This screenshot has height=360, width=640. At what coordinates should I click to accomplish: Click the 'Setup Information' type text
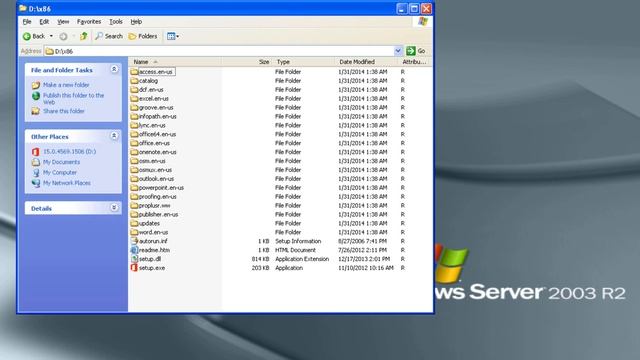298,241
